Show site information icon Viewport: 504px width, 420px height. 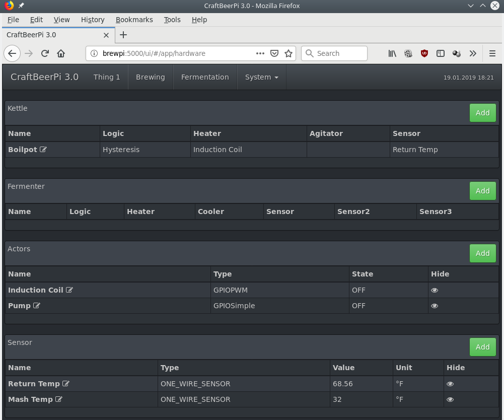point(94,53)
